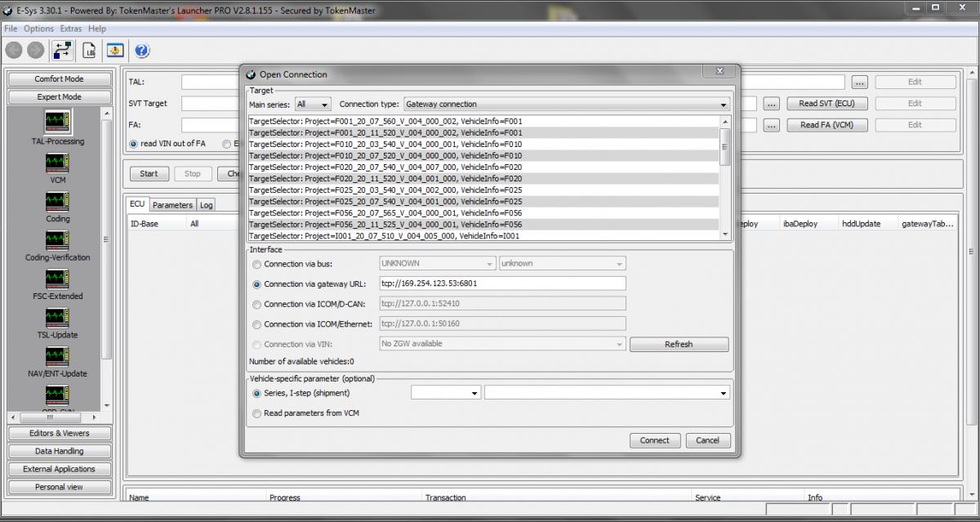980x522 pixels.
Task: Open the NAV/ENT-Update module icon
Action: pos(57,357)
